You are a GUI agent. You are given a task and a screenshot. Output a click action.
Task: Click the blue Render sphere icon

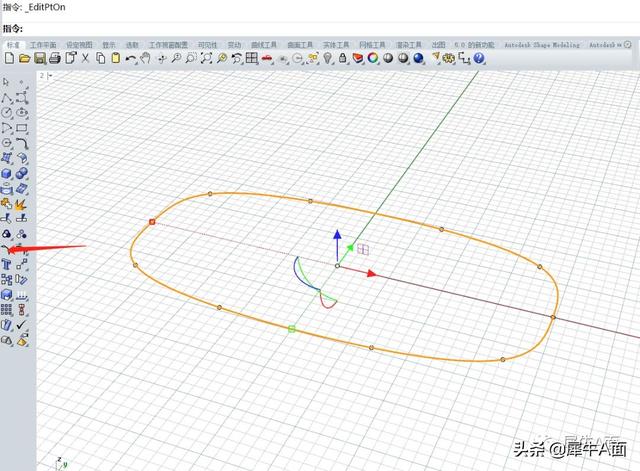(x=418, y=58)
